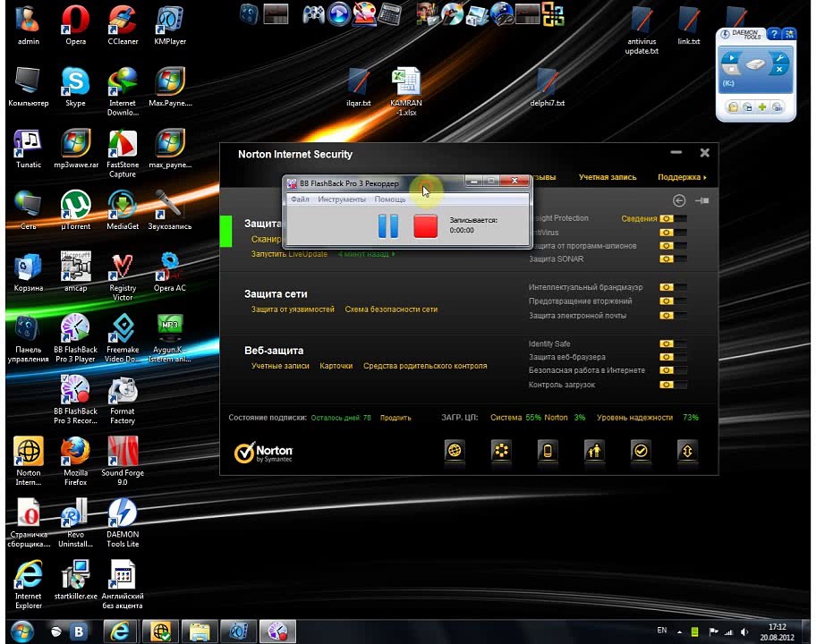Toggle Защита SONAR switch
The height and width of the screenshot is (644, 816).
(673, 258)
